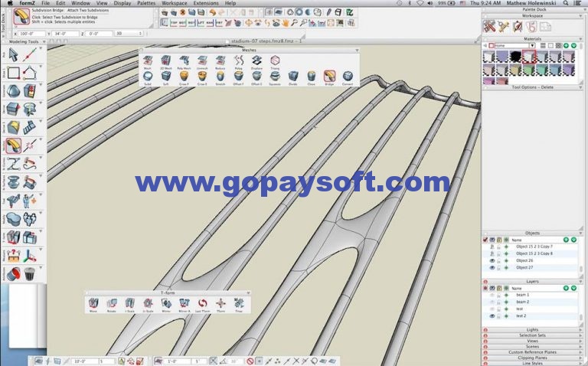Select the paint bucket attributes tool

14,273
